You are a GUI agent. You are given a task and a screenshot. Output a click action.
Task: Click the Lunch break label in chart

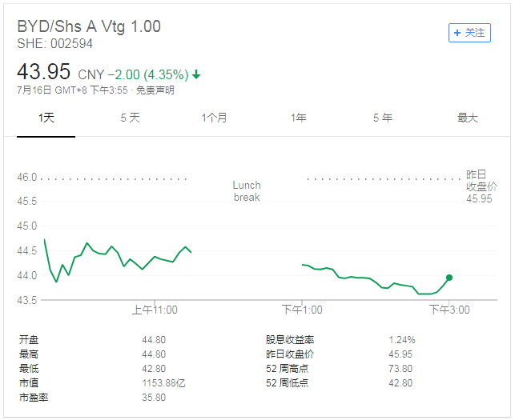click(x=247, y=191)
